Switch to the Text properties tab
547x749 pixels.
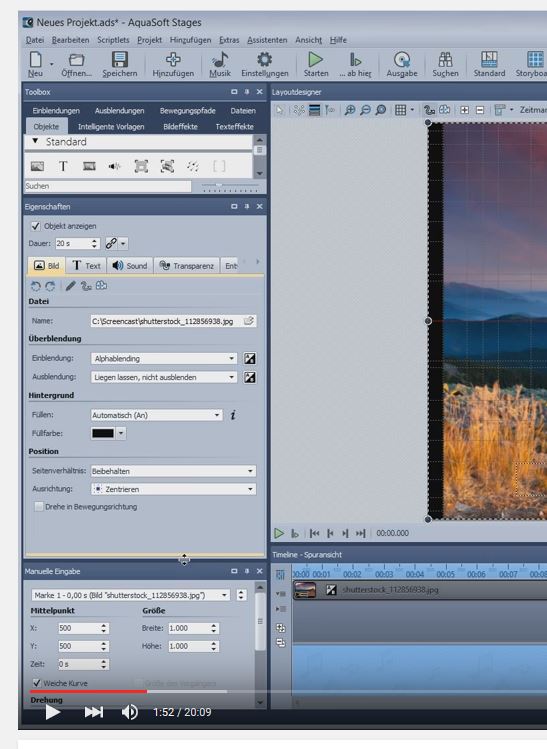pyautogui.click(x=86, y=266)
